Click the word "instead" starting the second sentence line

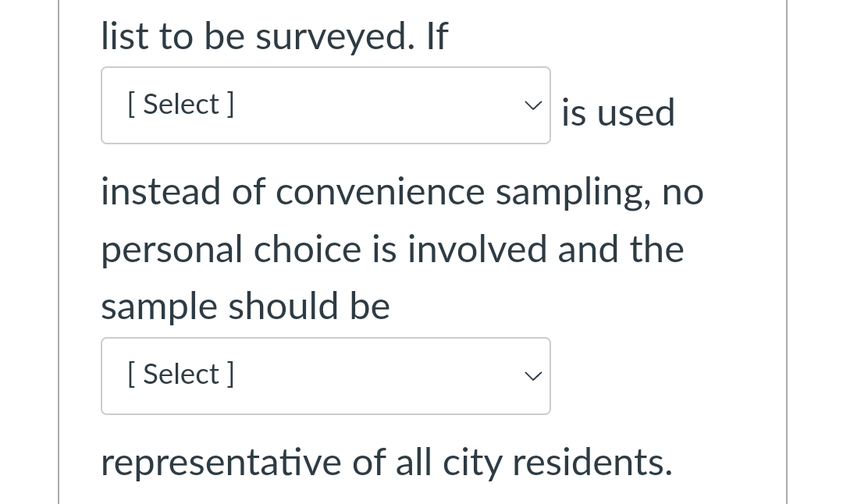pos(161,192)
